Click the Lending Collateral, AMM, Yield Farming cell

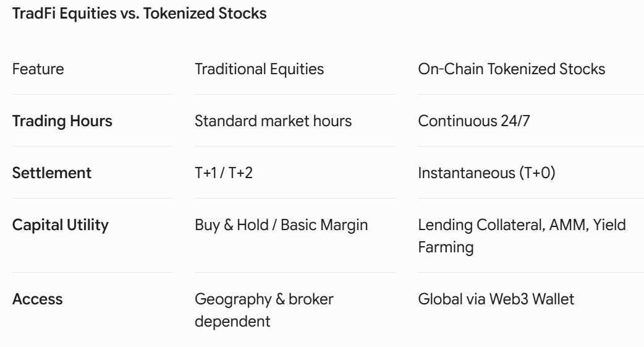pos(522,236)
